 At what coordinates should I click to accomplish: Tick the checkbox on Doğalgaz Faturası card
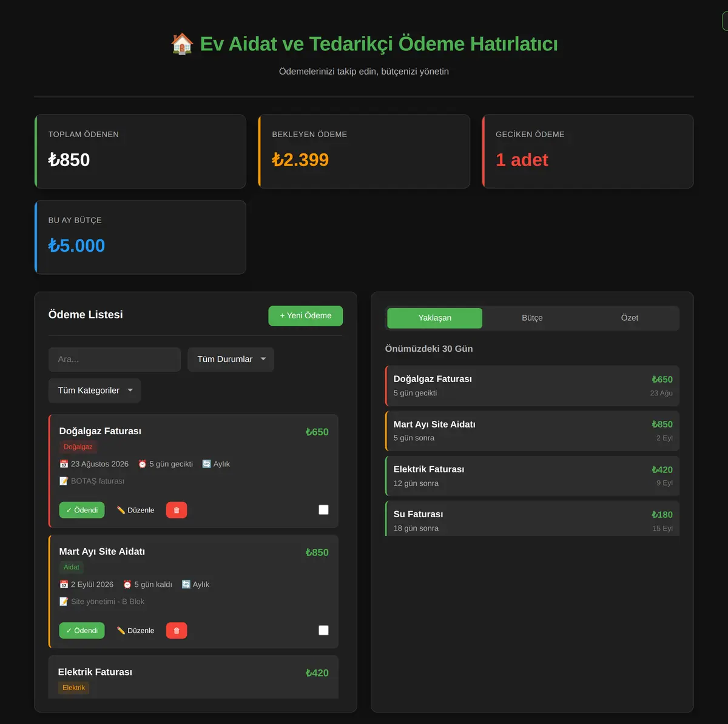[x=323, y=510]
